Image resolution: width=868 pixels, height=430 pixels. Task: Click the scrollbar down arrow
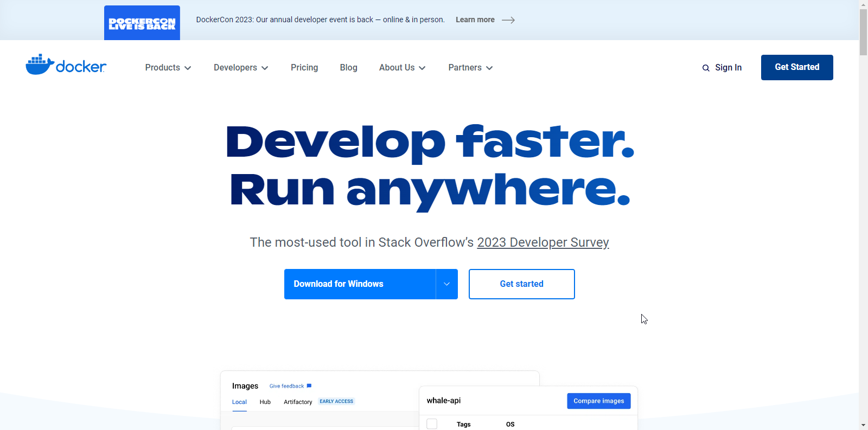tap(863, 425)
